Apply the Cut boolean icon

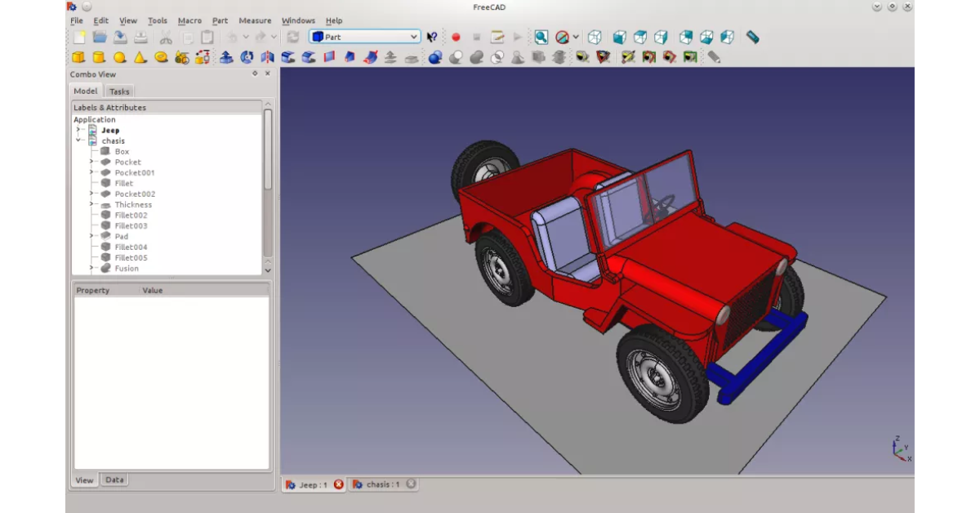(x=456, y=57)
